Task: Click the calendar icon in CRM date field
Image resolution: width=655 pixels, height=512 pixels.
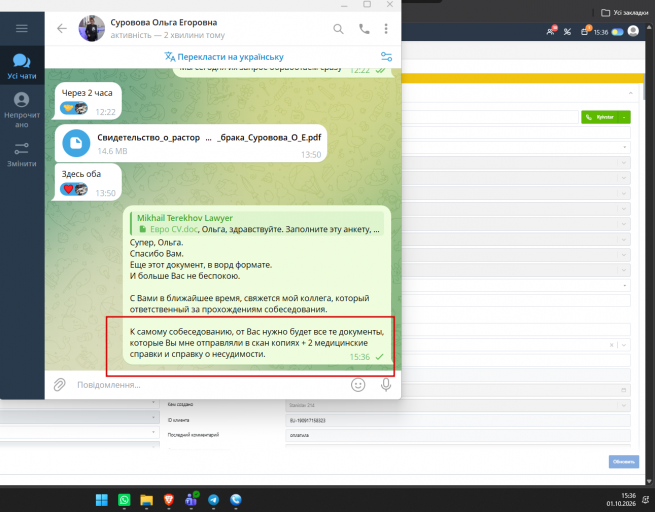Action: pyautogui.click(x=624, y=390)
